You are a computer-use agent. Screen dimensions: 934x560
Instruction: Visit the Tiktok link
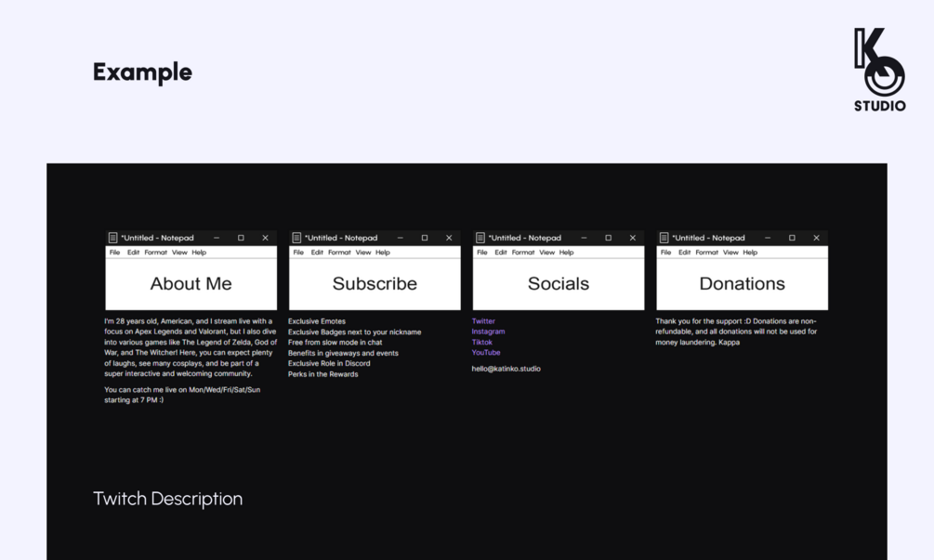(482, 342)
